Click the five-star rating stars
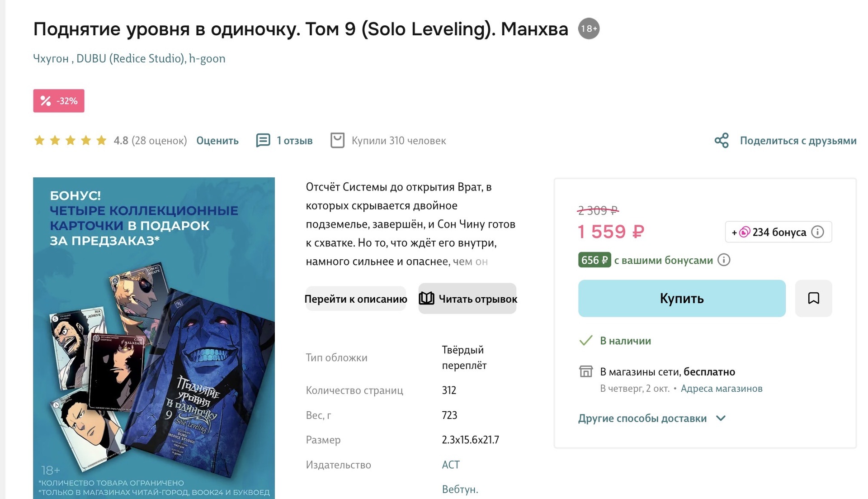This screenshot has height=499, width=868. [x=70, y=140]
